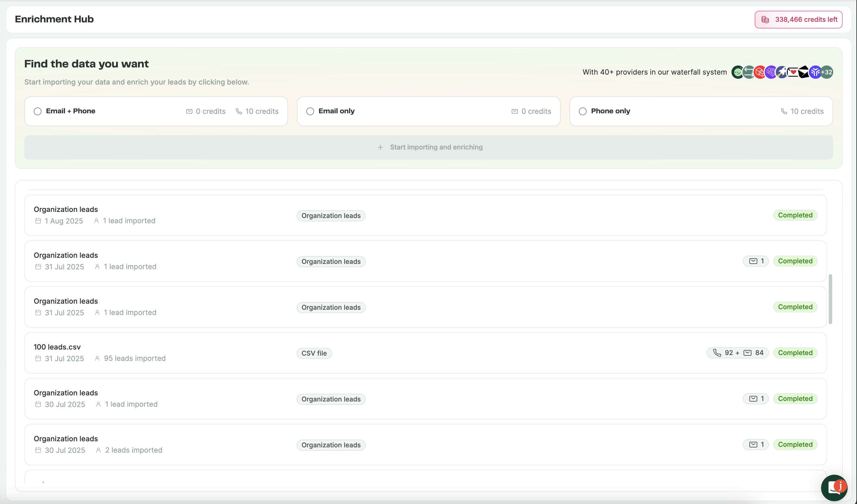
Task: Click Organization leads tag in 1 Aug row
Action: coord(331,216)
